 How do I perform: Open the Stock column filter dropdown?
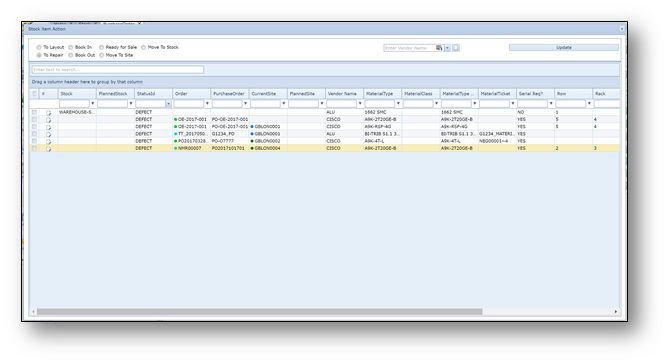[x=93, y=103]
